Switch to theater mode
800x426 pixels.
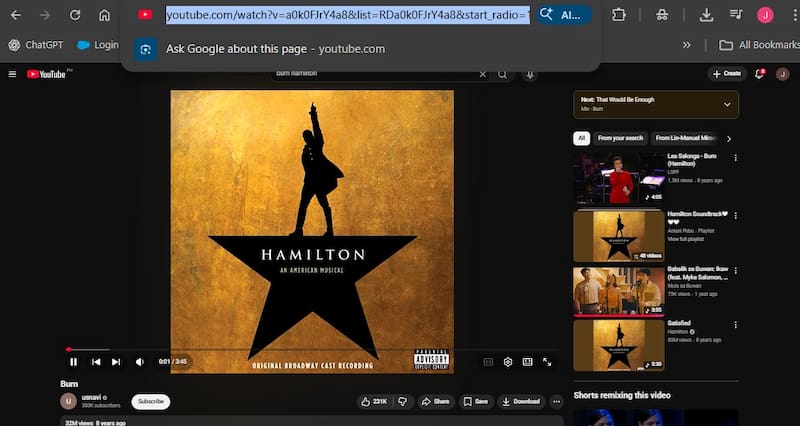pyautogui.click(x=528, y=362)
